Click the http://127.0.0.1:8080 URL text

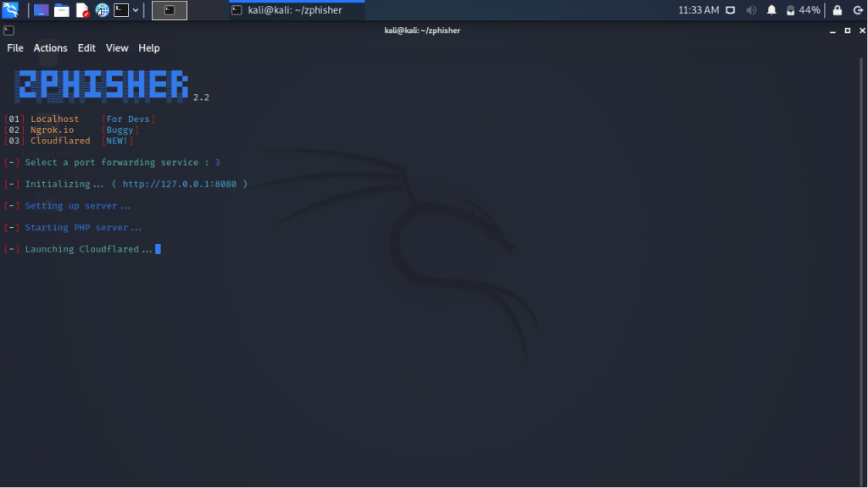click(180, 184)
